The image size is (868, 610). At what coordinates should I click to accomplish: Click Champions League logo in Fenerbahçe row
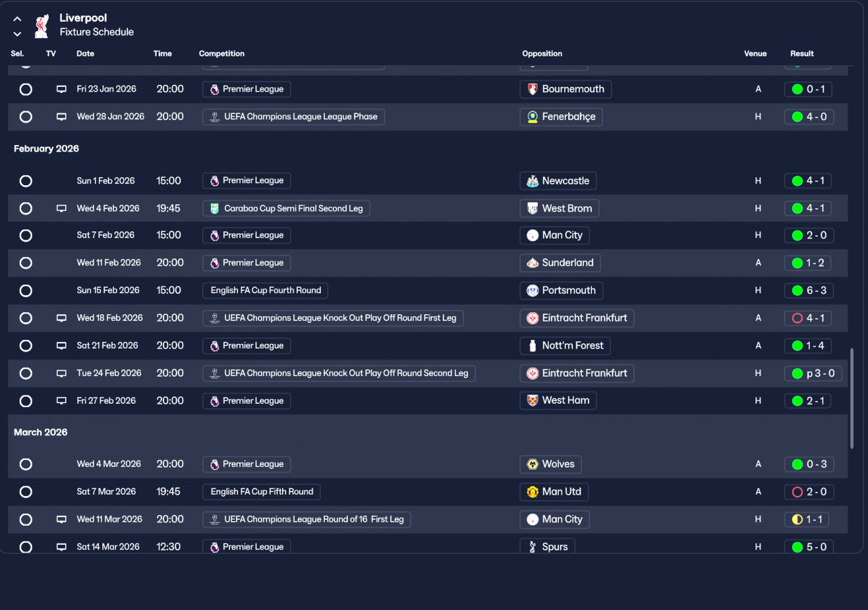[x=214, y=117]
